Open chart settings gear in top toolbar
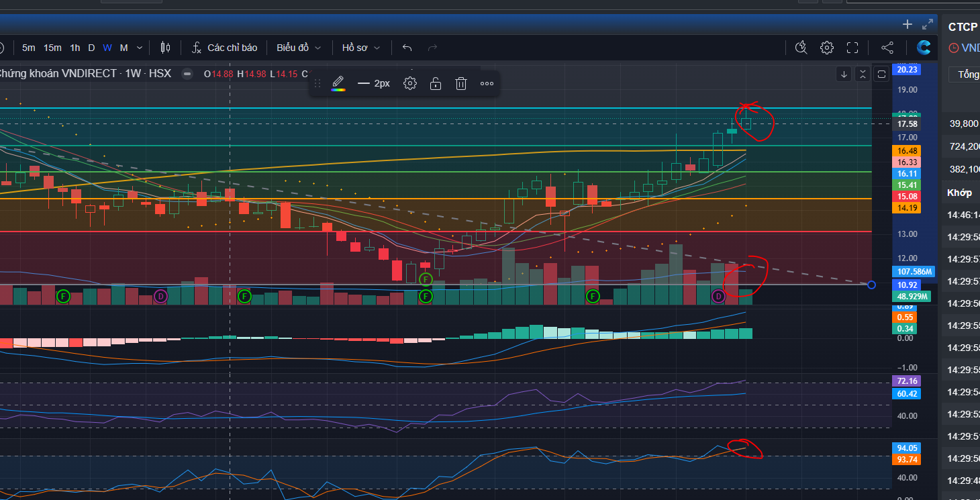Image resolution: width=980 pixels, height=500 pixels. pyautogui.click(x=827, y=48)
